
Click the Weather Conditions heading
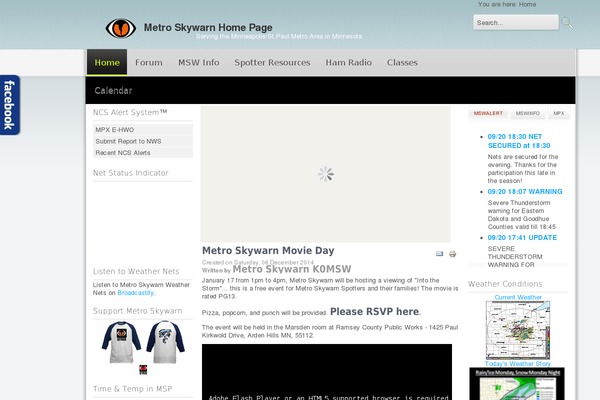pyautogui.click(x=505, y=284)
